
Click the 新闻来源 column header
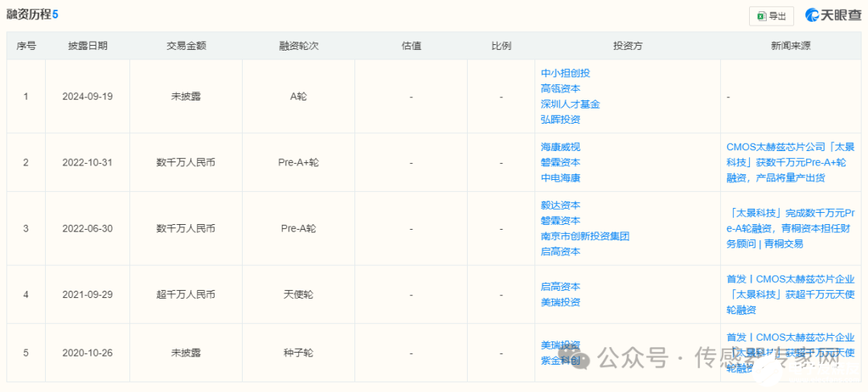tap(791, 46)
